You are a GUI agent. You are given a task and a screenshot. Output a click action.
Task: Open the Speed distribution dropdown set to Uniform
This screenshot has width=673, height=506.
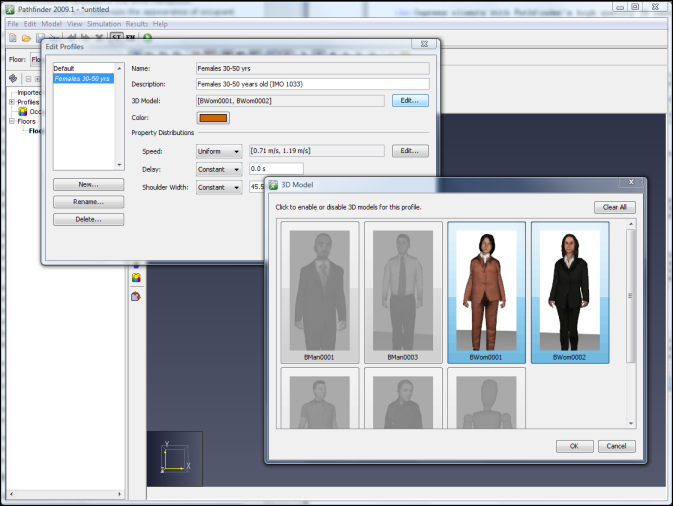(219, 151)
